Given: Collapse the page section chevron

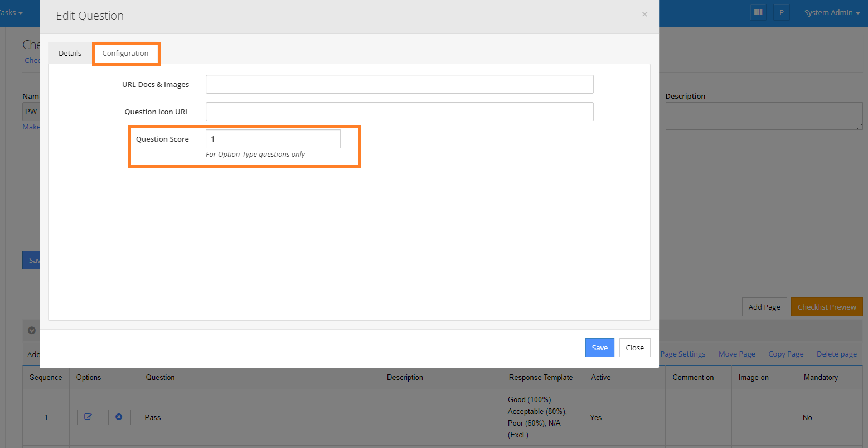Looking at the screenshot, I should 32,330.
